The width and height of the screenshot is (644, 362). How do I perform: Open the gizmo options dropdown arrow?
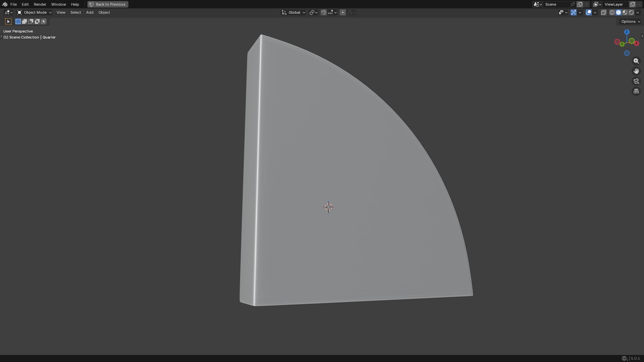click(x=580, y=12)
